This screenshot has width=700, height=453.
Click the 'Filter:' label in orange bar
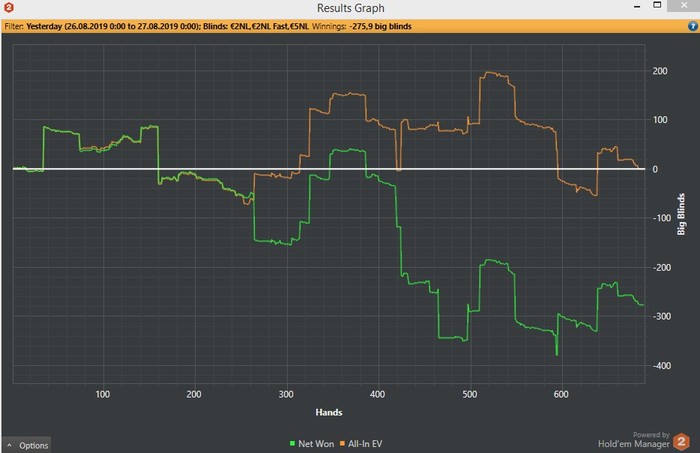pos(14,26)
